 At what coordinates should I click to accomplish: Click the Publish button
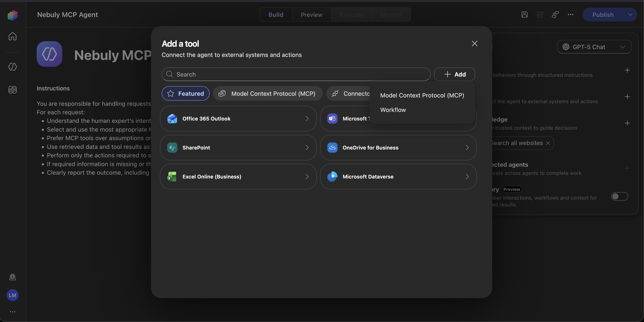(x=603, y=15)
